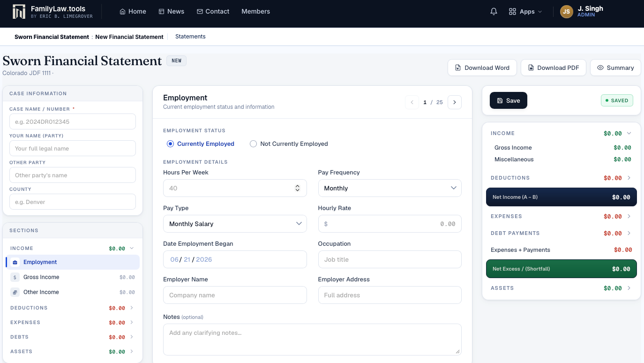Open the notifications bell
644x363 pixels.
coord(494,12)
